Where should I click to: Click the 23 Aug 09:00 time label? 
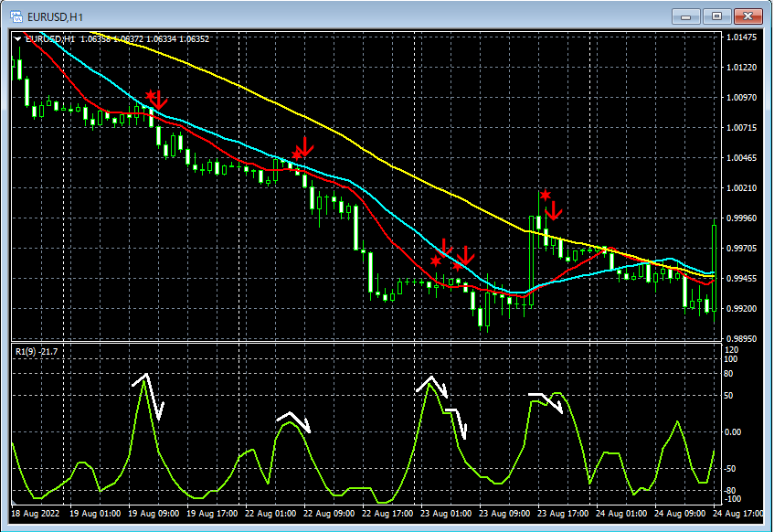point(504,513)
